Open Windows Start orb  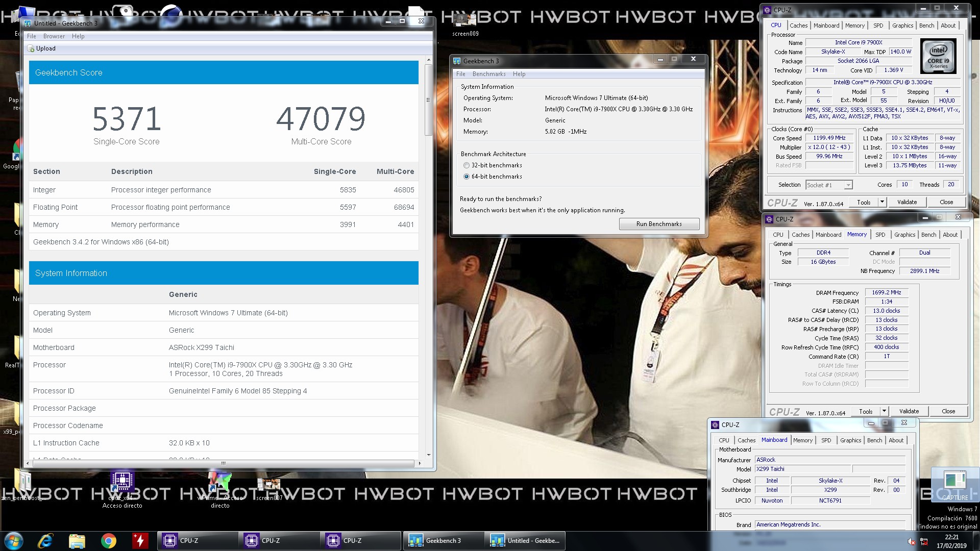click(14, 541)
